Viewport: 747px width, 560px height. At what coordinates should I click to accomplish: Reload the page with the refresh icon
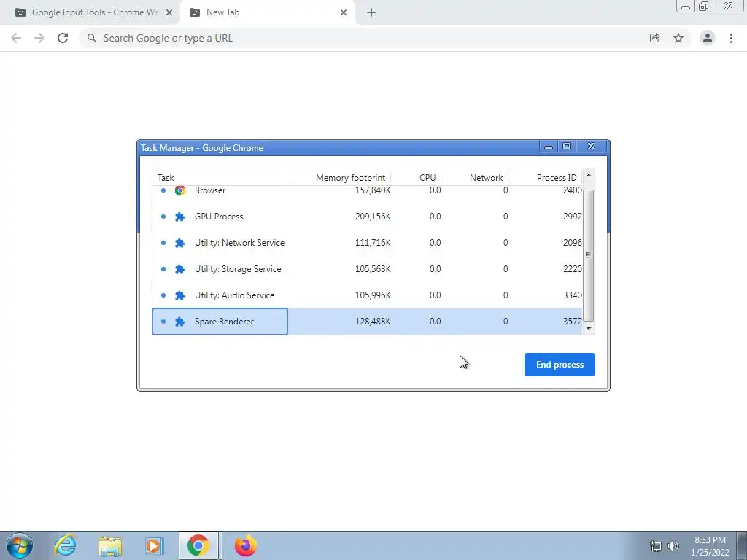[x=63, y=38]
